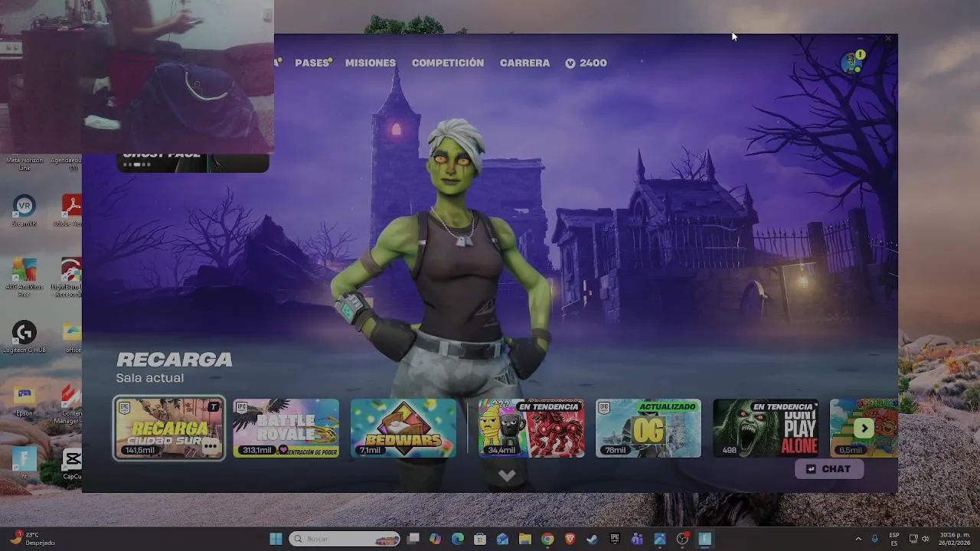Open the Don't Play Alone tile
This screenshot has height=551, width=980.
tap(766, 428)
